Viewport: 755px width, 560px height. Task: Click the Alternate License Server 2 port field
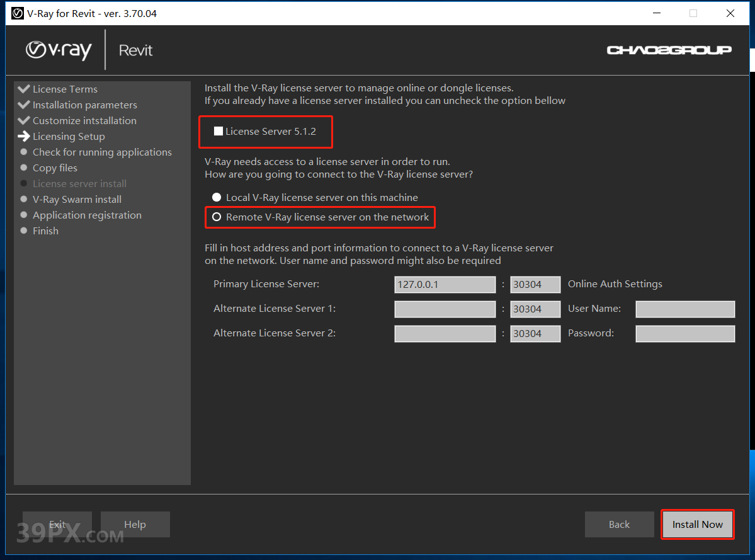point(535,334)
